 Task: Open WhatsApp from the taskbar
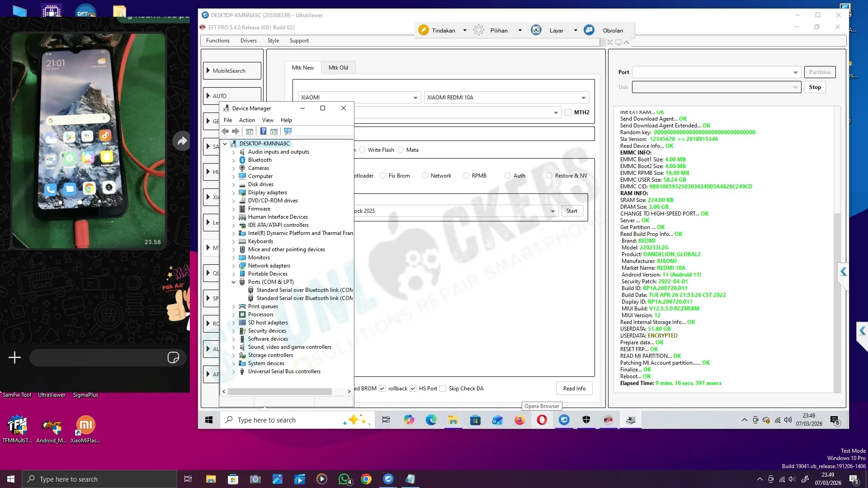click(x=344, y=479)
